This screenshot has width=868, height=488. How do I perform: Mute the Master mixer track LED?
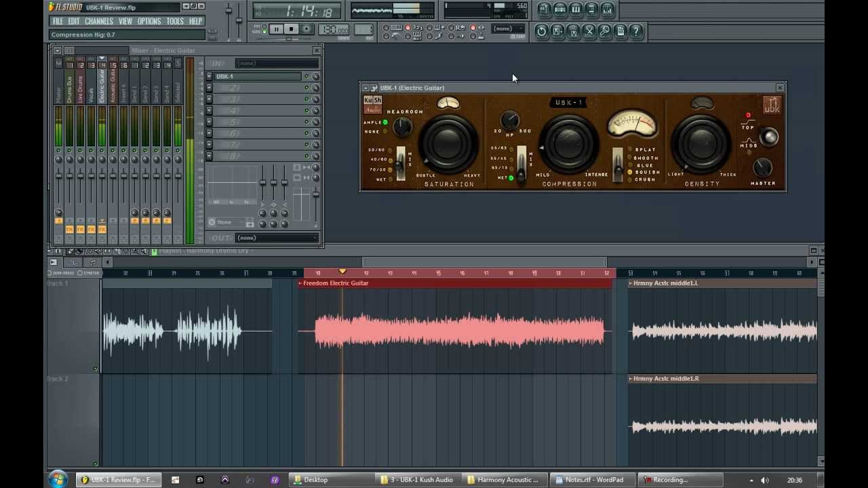point(58,150)
